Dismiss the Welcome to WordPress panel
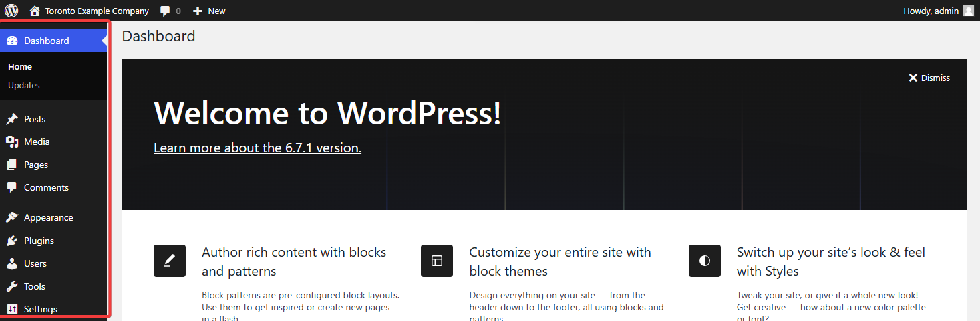Image resolution: width=980 pixels, height=321 pixels. pos(929,78)
